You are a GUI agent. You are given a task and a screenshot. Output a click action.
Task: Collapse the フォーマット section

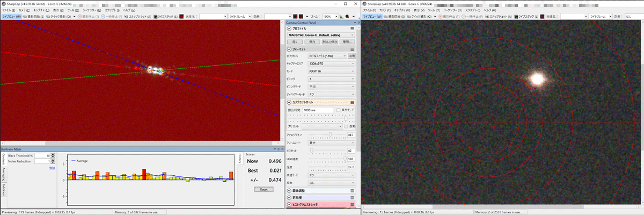(x=289, y=49)
